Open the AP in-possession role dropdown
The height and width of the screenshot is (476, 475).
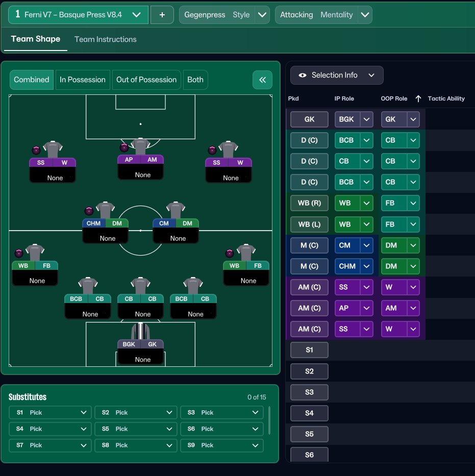tap(354, 308)
